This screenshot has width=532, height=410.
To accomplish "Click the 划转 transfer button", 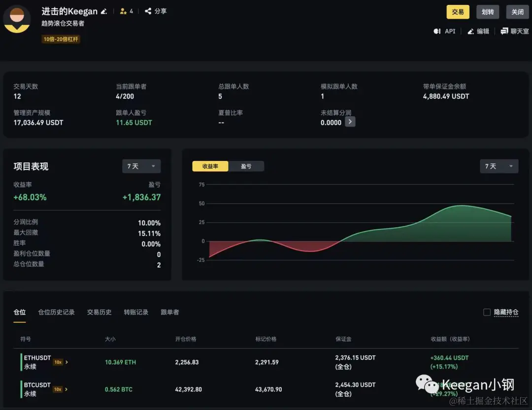I will [488, 12].
